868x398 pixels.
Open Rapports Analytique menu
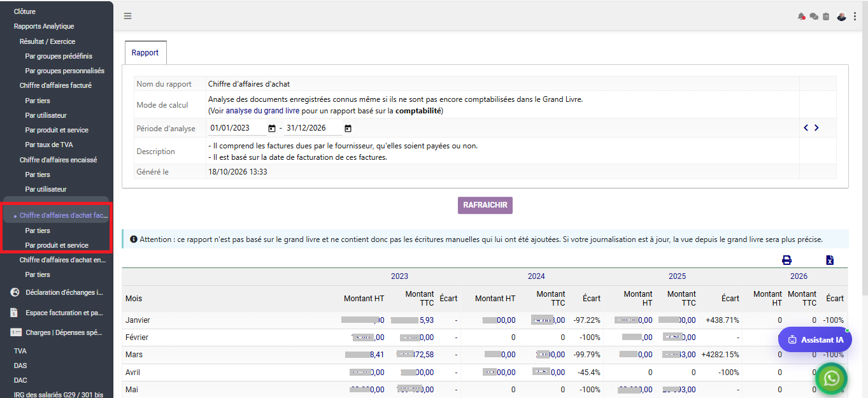[44, 26]
